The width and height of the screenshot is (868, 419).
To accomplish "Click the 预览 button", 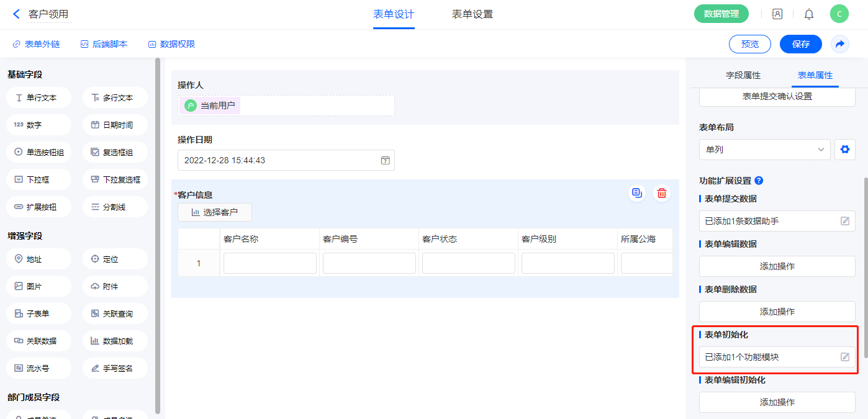I will 749,44.
